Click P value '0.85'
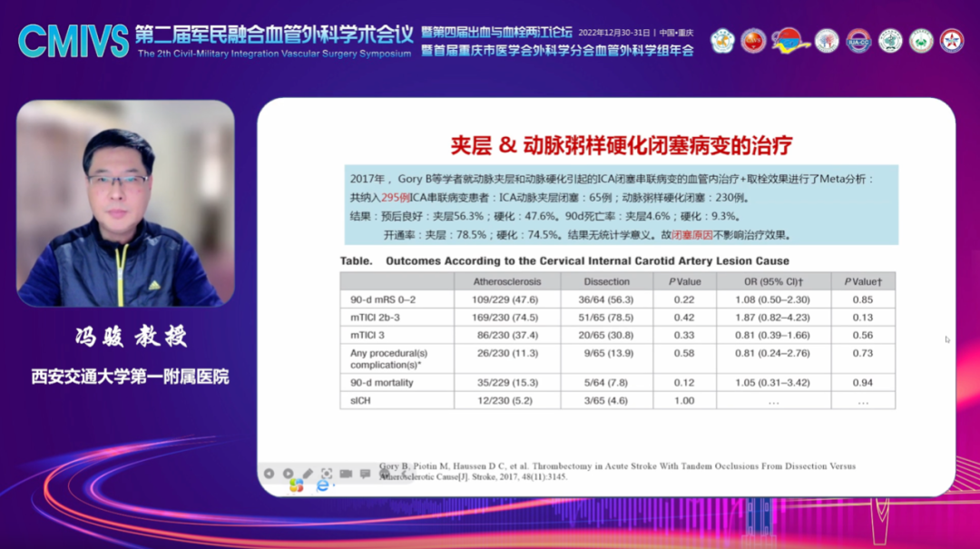980x549 pixels. click(863, 299)
